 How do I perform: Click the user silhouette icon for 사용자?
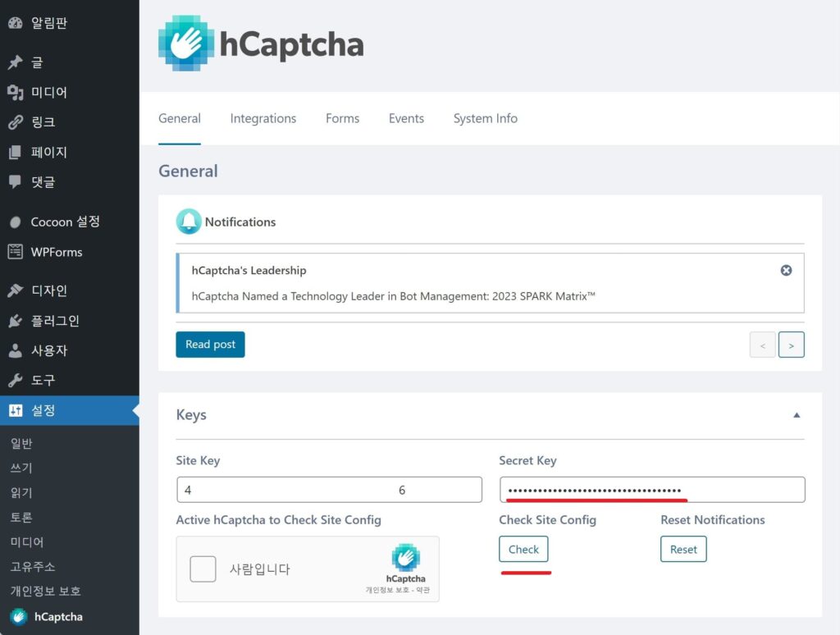click(16, 350)
